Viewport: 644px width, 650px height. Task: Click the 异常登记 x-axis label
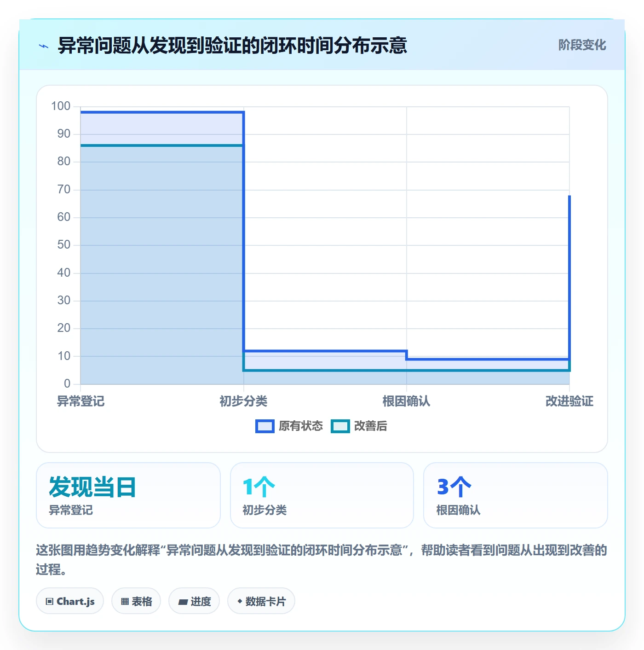pyautogui.click(x=80, y=401)
